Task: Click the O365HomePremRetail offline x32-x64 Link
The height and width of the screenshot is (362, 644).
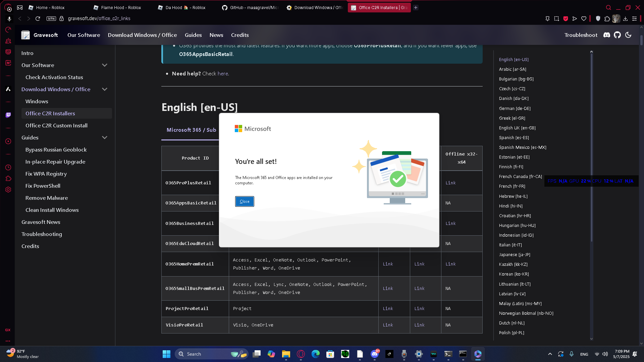Action: pyautogui.click(x=450, y=264)
